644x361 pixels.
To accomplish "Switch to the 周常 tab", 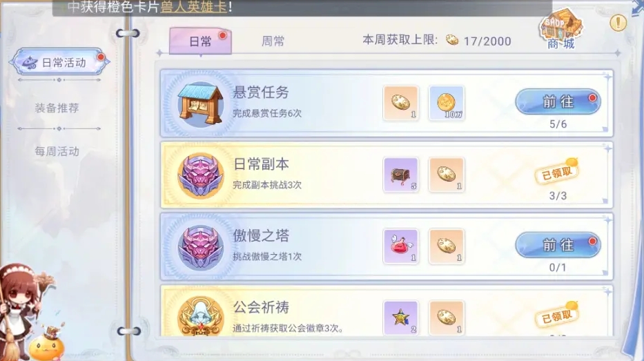I will (273, 41).
